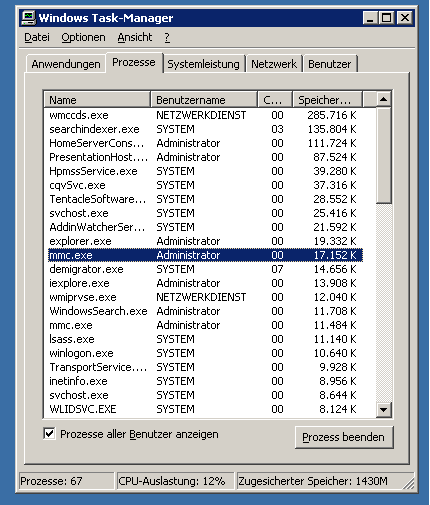Select the HpmssService.exe process
Image resolution: width=430 pixels, height=505 pixels.
[205, 171]
